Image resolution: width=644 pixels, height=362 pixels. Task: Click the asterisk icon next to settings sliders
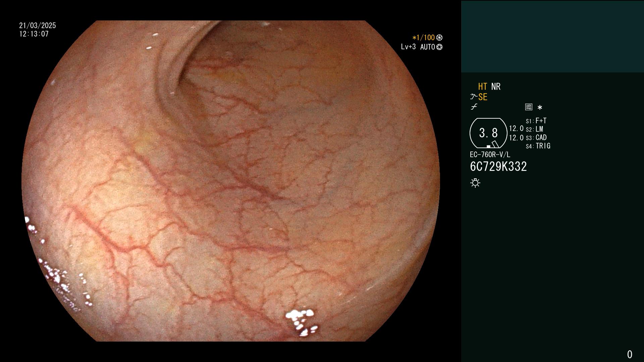click(x=540, y=108)
